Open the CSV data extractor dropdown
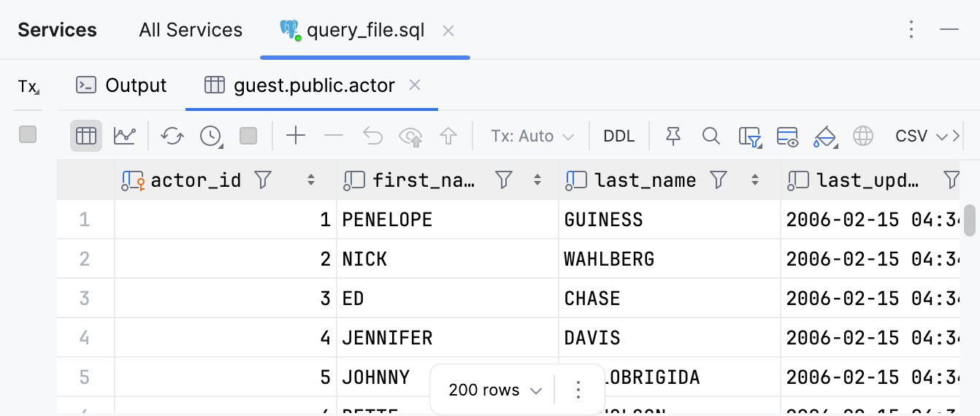The image size is (980, 416). [920, 136]
